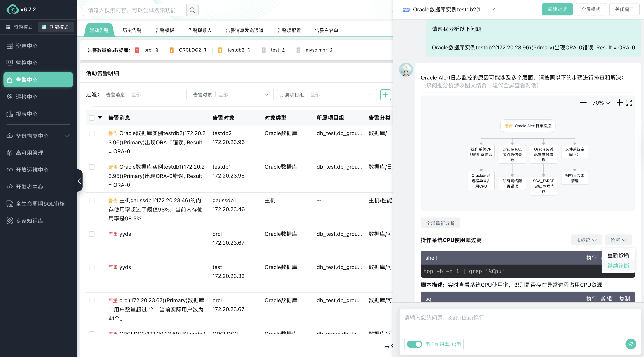Switch to the 历史告警 tab
This screenshot has width=644, height=357.
(x=132, y=30)
